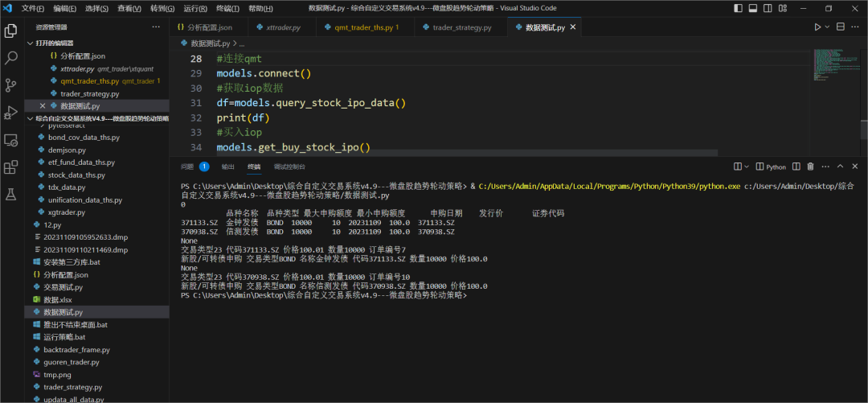Screen dimensions: 868x403
Task: Switch to 问题 panel tab
Action: [187, 167]
